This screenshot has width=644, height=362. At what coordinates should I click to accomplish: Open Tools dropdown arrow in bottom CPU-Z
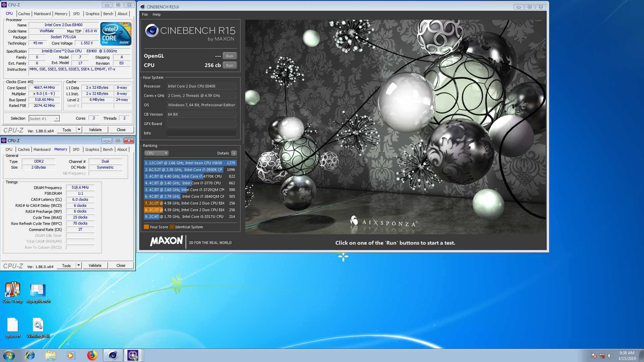tap(78, 265)
